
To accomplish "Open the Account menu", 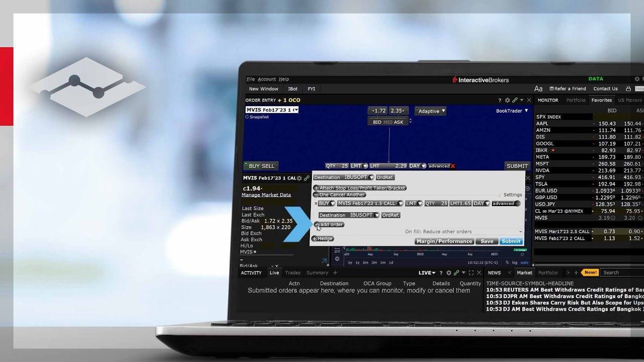I will click(267, 79).
